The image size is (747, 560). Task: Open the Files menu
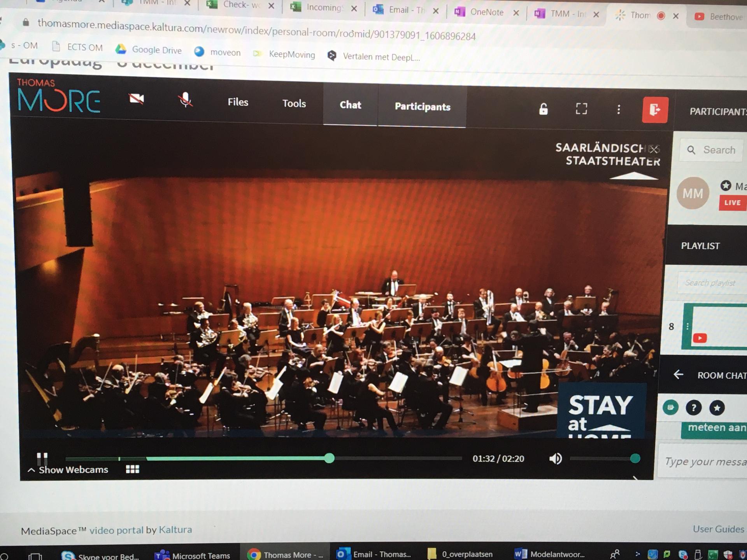(x=238, y=102)
